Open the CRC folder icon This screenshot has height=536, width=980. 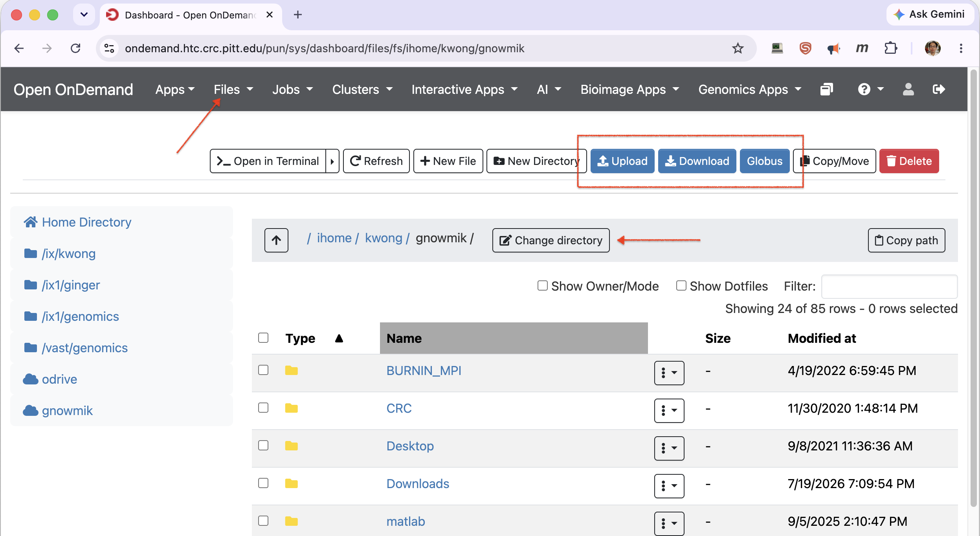[291, 408]
